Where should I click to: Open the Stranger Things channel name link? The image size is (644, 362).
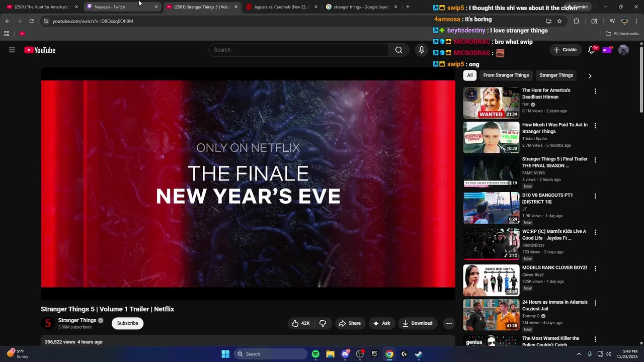coord(77,320)
